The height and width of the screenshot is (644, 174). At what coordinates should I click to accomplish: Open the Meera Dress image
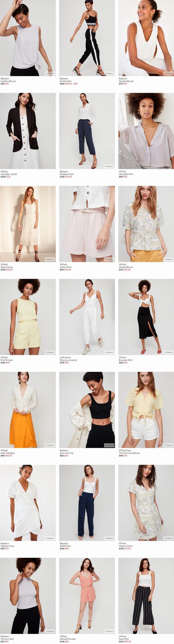point(28,224)
